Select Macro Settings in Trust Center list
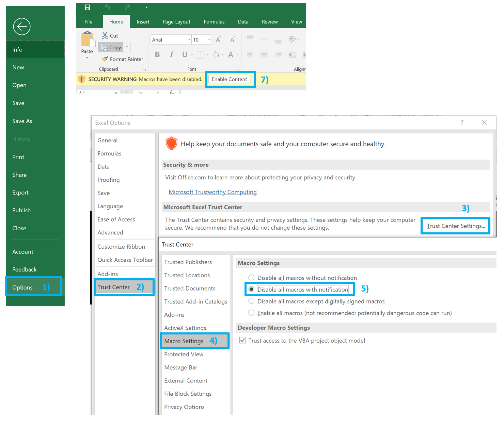The width and height of the screenshot is (504, 428). tap(195, 341)
